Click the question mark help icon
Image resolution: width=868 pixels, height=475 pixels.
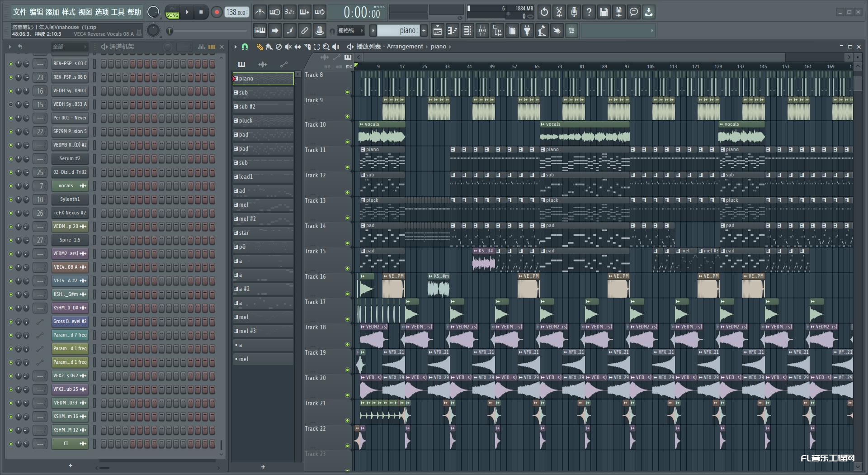[589, 12]
